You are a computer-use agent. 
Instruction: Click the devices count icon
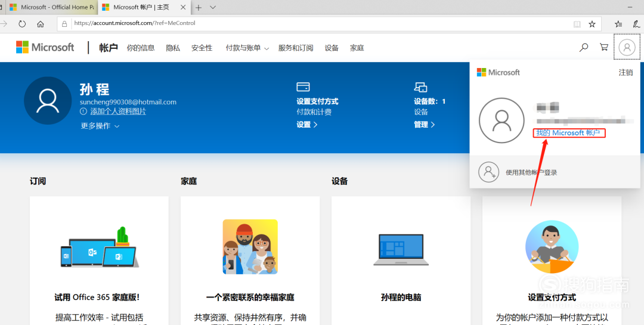pos(420,87)
